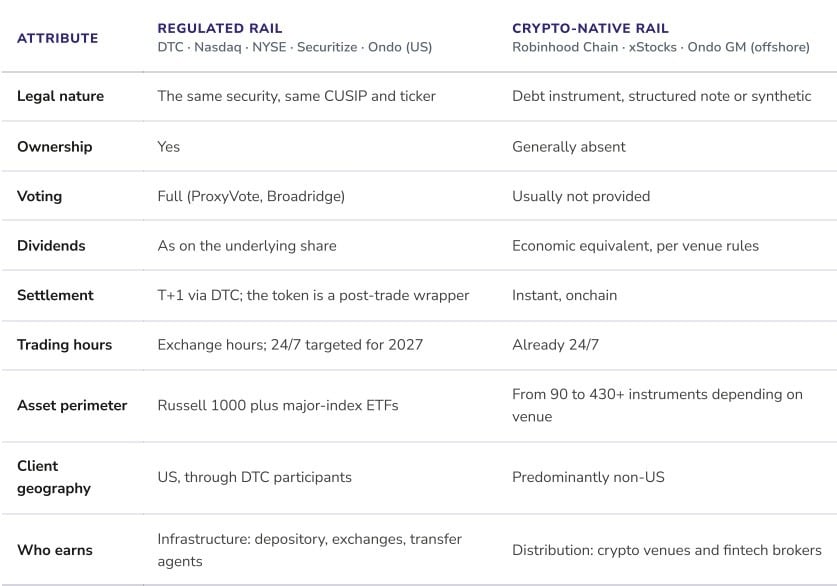837x586 pixels.
Task: Select 'DTC · Nasdaq · NYSE' subtitle text
Action: pyautogui.click(x=222, y=47)
